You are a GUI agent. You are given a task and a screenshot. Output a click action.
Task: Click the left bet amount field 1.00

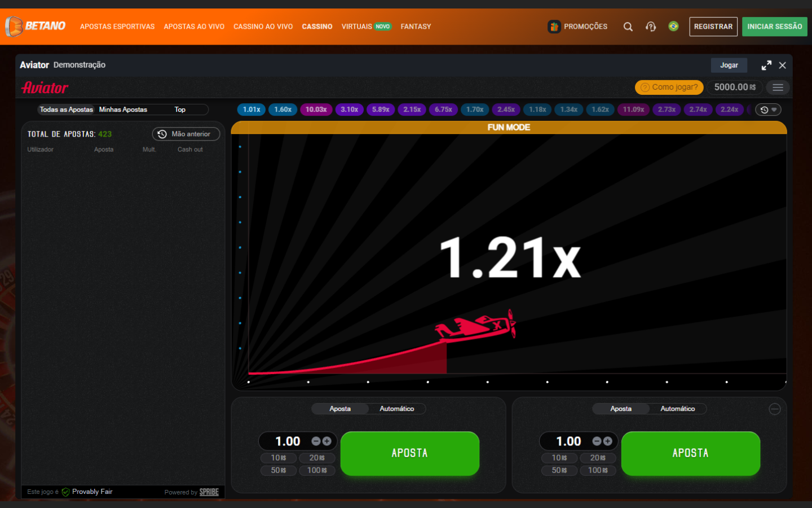pyautogui.click(x=288, y=441)
